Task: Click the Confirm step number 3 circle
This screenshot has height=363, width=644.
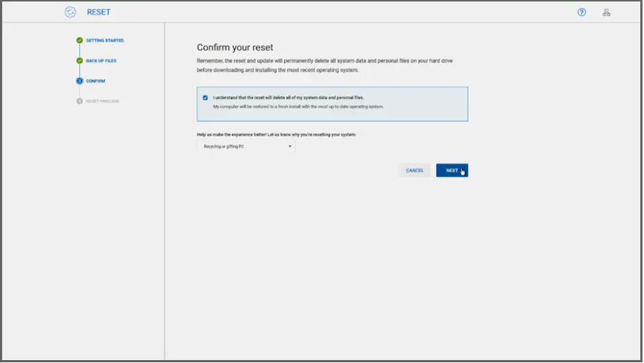Action: click(x=79, y=81)
